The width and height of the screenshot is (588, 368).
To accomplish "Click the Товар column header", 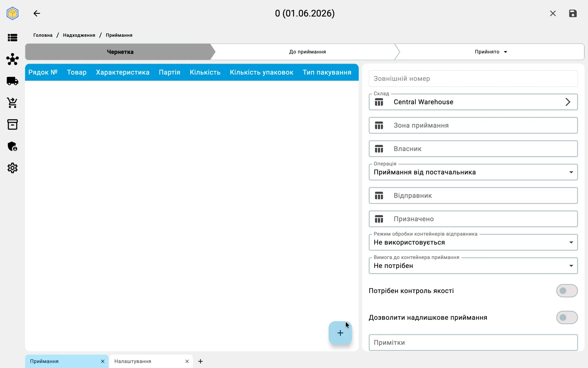I will pyautogui.click(x=77, y=72).
